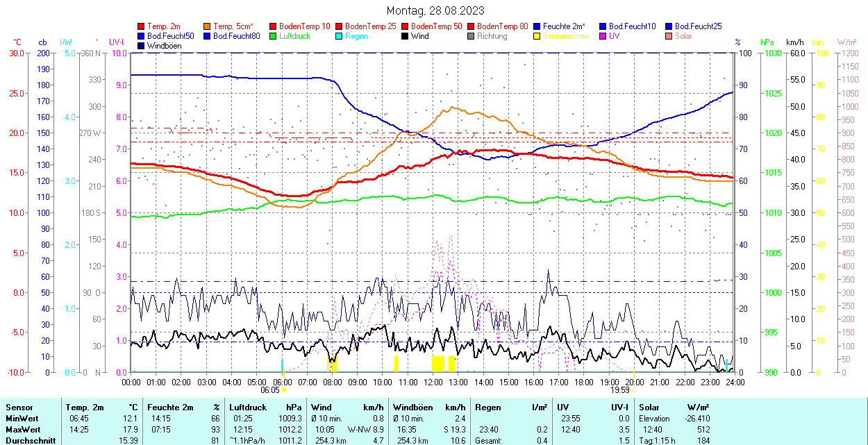Select the BodenTemp 80 legend label
868x445 pixels.
503,26
